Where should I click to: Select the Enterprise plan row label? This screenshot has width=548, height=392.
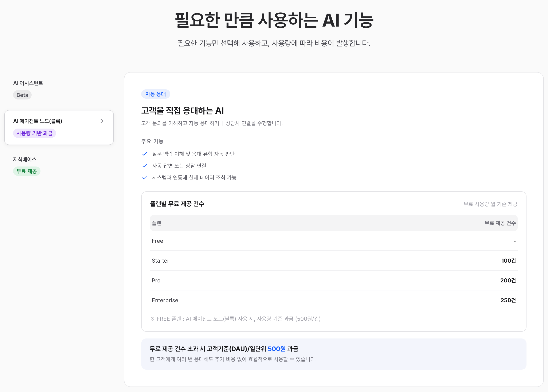pyautogui.click(x=165, y=300)
